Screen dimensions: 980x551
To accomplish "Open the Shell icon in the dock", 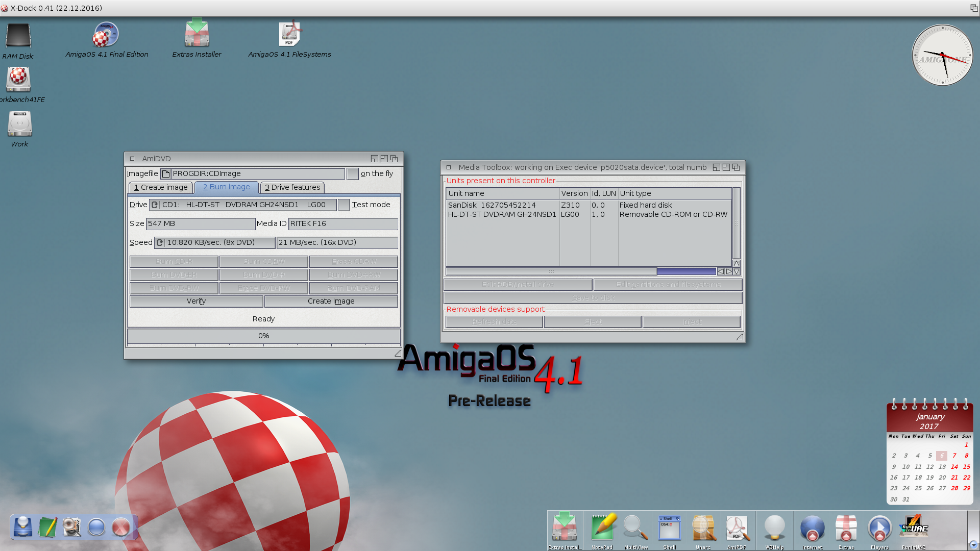I will click(x=669, y=528).
